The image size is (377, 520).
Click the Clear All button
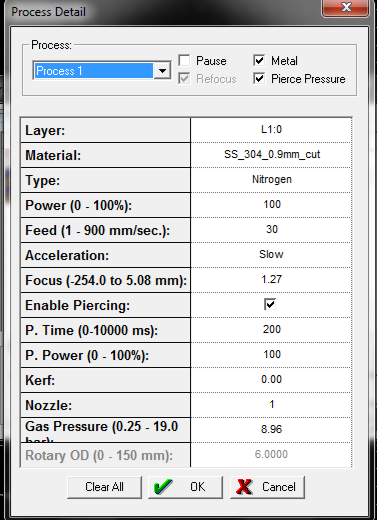(104, 487)
